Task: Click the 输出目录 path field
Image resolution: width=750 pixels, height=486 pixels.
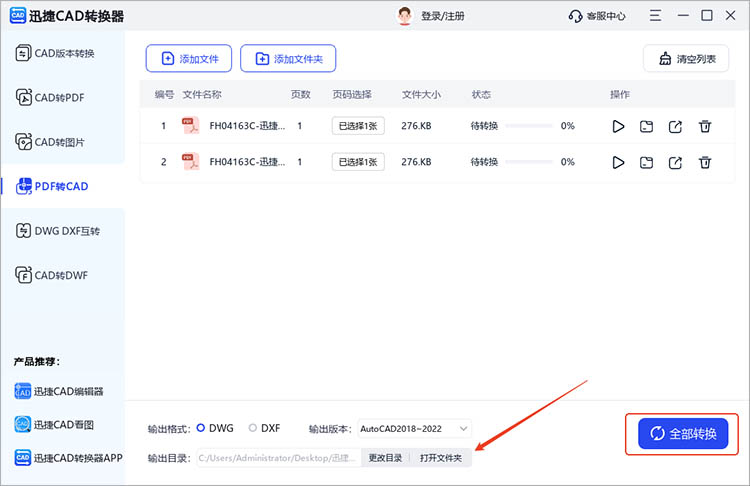Action: coord(279,458)
